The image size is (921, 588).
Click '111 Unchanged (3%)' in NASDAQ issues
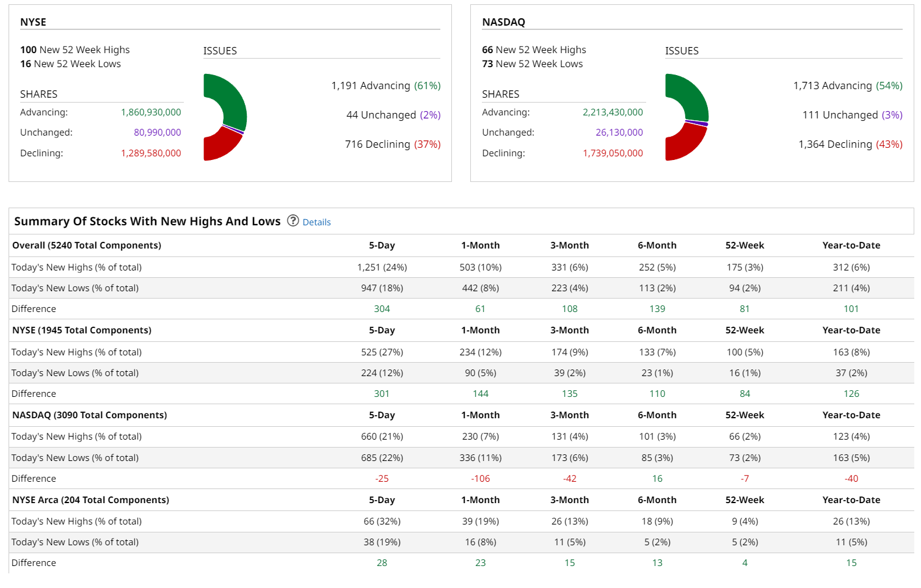coord(853,115)
